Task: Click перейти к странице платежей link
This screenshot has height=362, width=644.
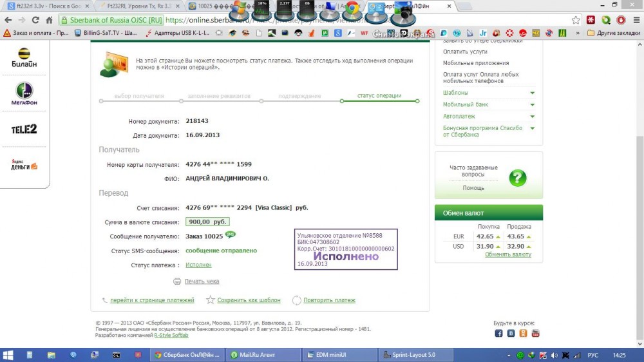Action: tap(152, 300)
